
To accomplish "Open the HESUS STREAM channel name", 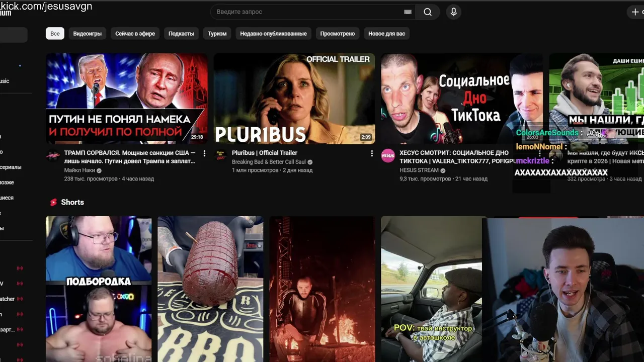I will (x=419, y=170).
